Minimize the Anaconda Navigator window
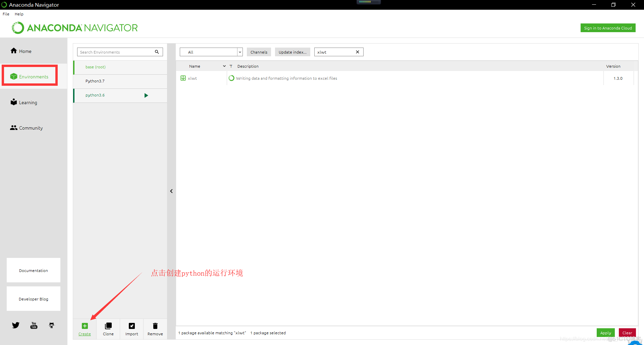This screenshot has width=644, height=345. [x=594, y=5]
